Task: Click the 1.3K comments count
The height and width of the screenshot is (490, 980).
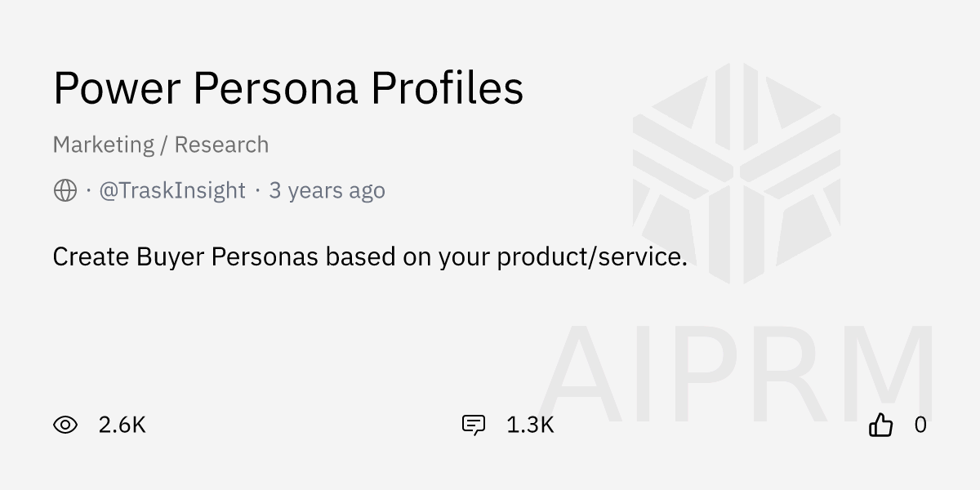Action: [x=530, y=425]
